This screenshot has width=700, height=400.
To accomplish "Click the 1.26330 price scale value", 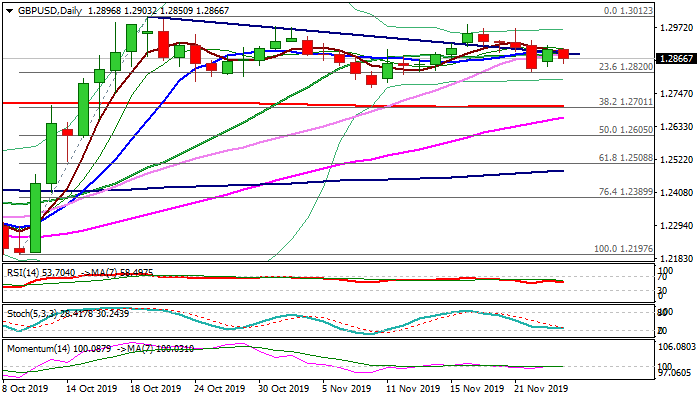I will pyautogui.click(x=676, y=127).
